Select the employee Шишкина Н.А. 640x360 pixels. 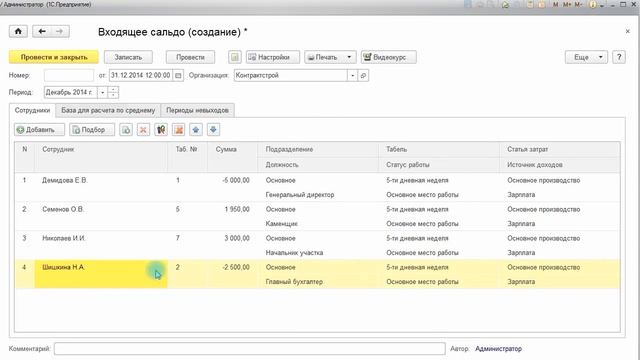[63, 267]
